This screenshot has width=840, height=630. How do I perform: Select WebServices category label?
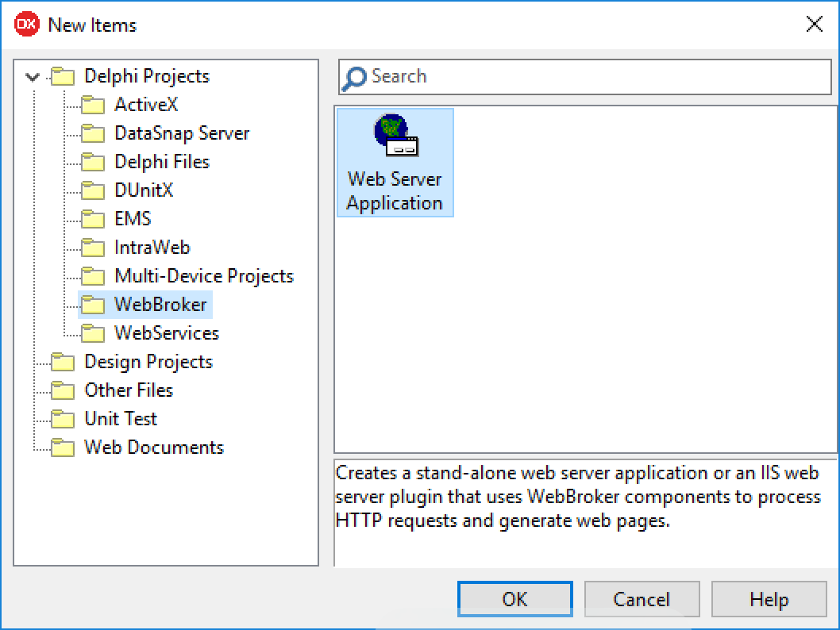click(168, 333)
